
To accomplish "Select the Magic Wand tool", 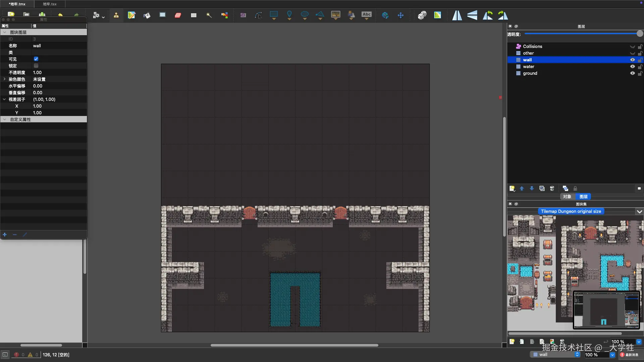I will (209, 15).
